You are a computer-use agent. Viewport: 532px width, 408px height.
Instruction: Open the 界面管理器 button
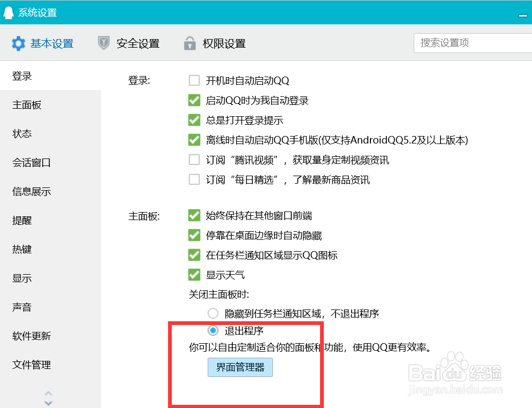coord(240,367)
